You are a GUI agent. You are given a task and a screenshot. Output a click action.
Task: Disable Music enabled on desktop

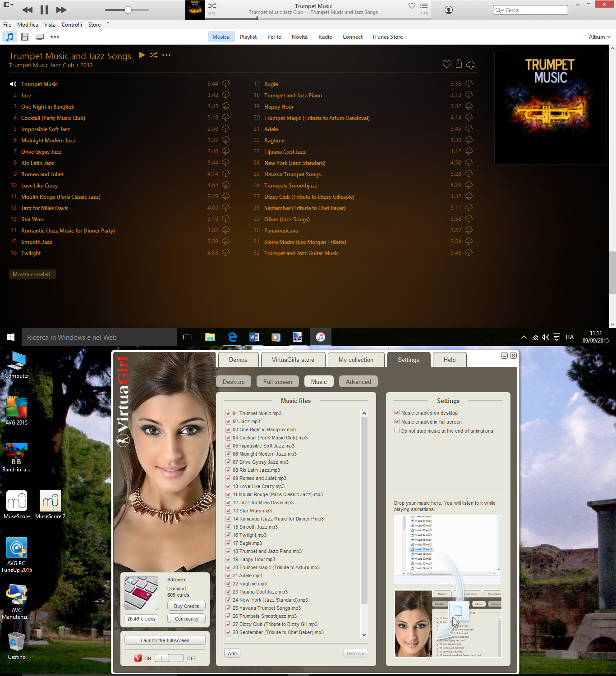tap(397, 412)
